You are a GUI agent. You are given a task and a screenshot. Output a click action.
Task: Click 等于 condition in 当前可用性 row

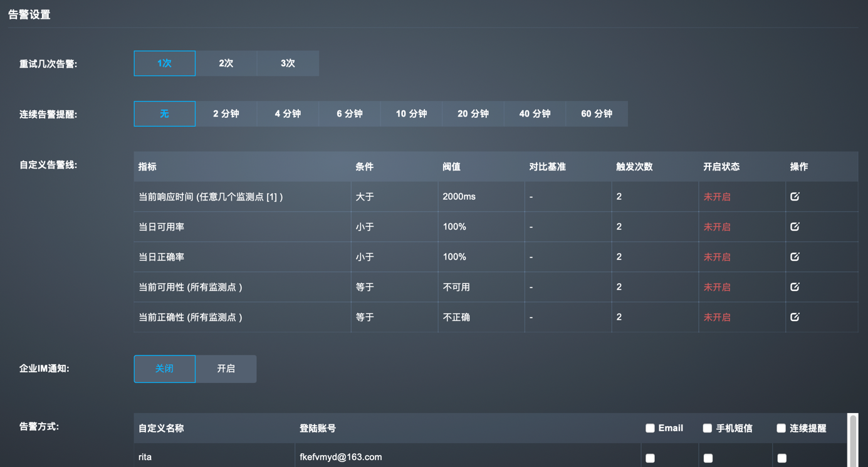[365, 287]
